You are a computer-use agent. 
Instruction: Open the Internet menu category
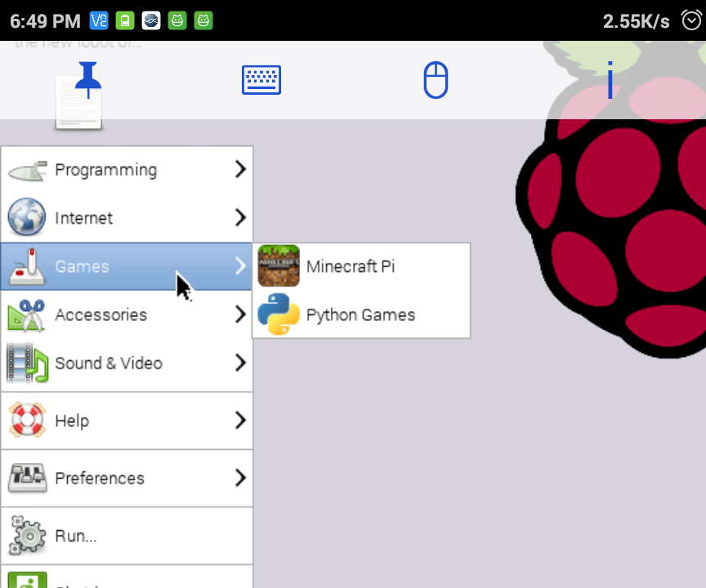tap(84, 218)
